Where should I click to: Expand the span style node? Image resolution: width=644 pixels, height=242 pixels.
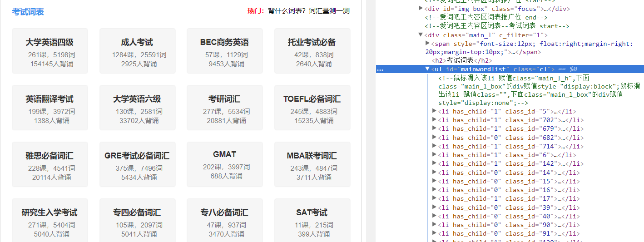tap(427, 43)
